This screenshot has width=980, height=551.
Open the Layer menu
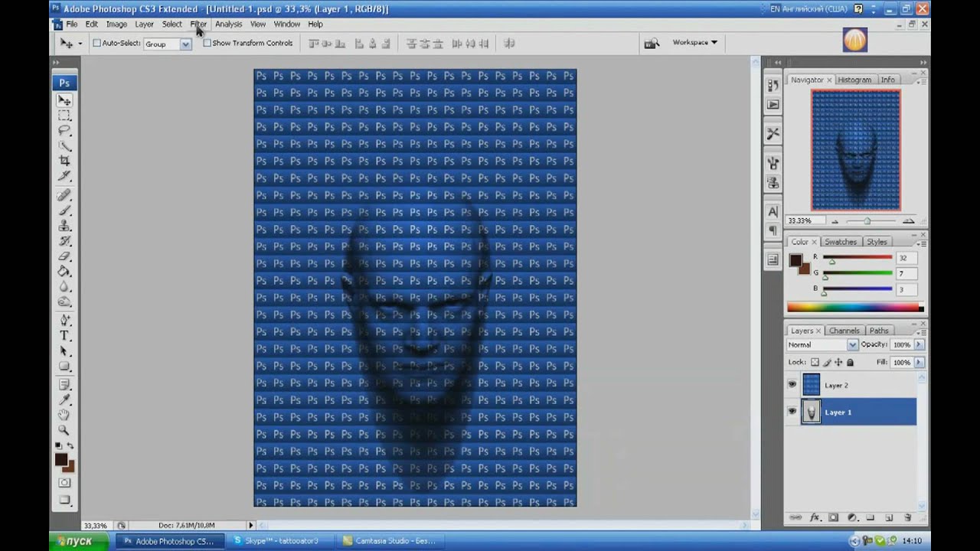tap(144, 24)
